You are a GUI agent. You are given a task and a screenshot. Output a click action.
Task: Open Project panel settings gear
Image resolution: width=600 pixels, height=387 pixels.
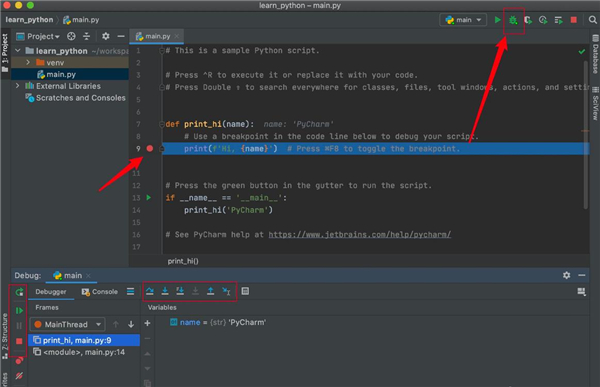(x=106, y=36)
